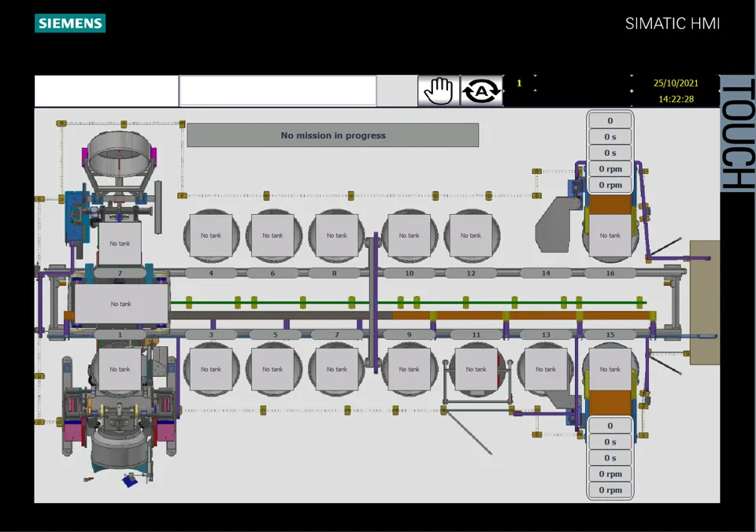
Task: Click station label 3
Action: (x=211, y=334)
